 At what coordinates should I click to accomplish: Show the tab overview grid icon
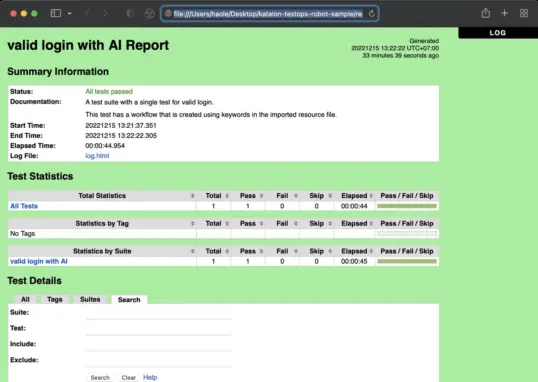[x=524, y=13]
